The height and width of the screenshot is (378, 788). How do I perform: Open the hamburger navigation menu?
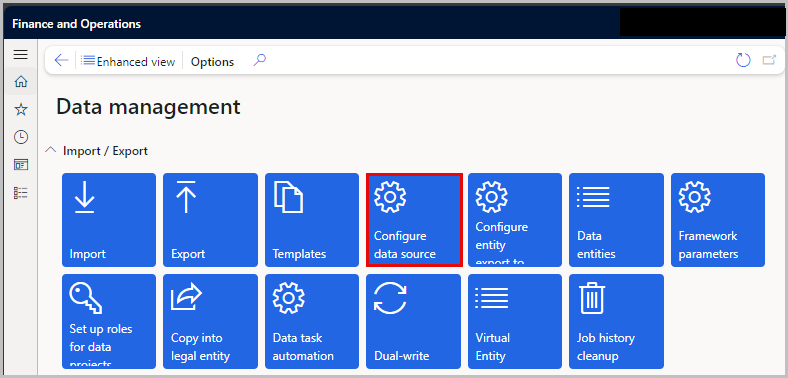click(x=21, y=54)
